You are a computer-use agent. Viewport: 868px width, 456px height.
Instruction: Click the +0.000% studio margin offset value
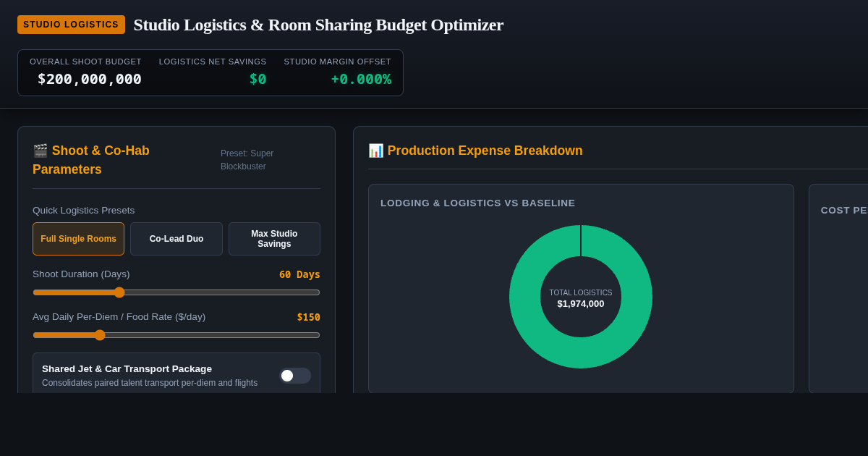click(361, 79)
